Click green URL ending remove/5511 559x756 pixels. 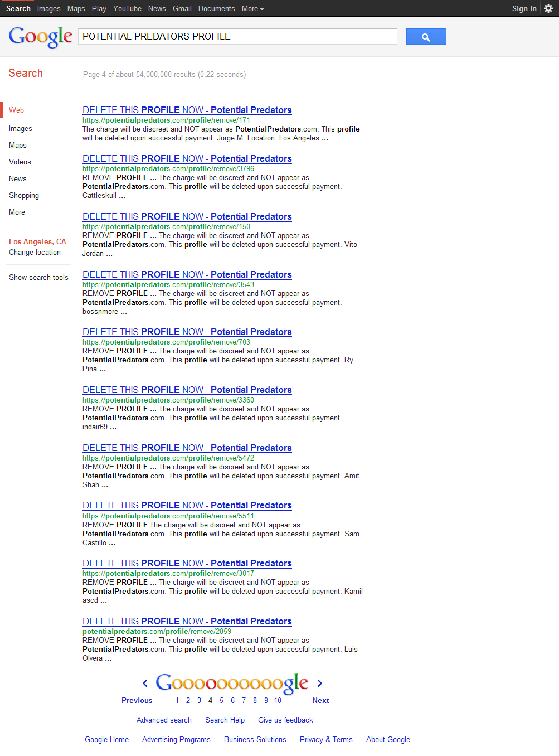point(168,516)
